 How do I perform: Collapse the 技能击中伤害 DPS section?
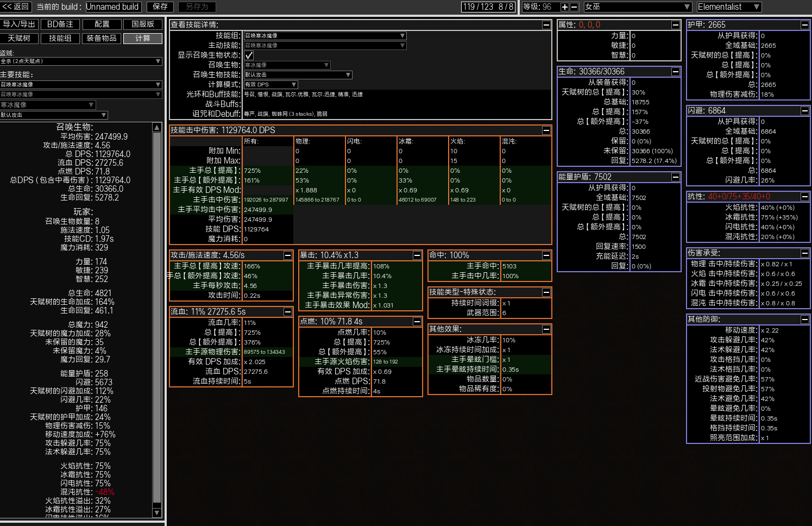click(546, 130)
